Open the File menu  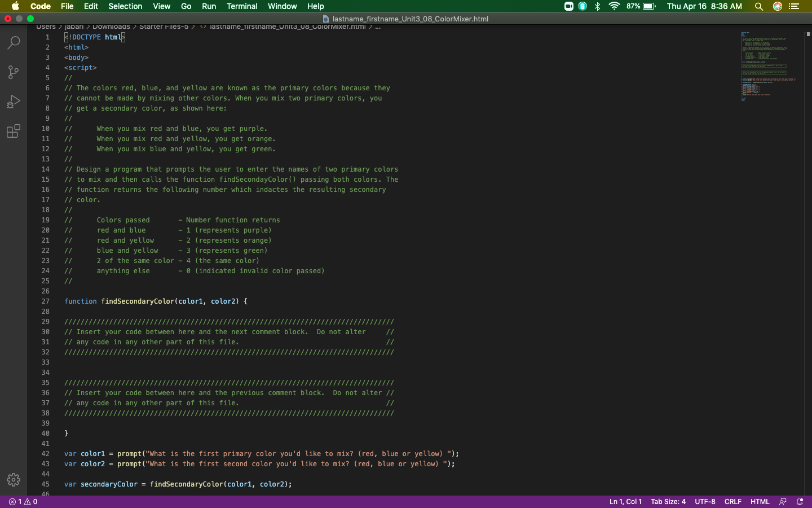pyautogui.click(x=67, y=6)
